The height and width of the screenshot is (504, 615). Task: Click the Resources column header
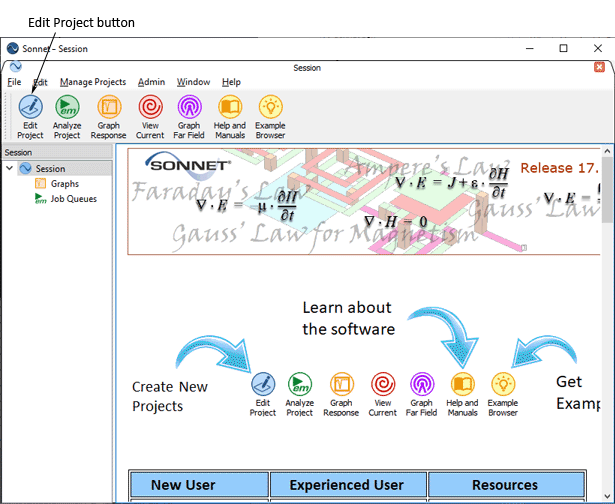506,485
